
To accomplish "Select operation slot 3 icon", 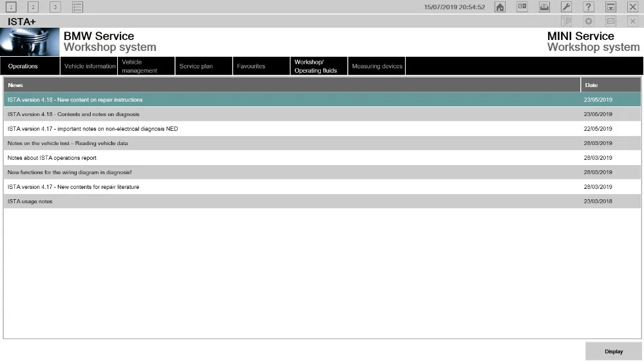I will pyautogui.click(x=55, y=7).
